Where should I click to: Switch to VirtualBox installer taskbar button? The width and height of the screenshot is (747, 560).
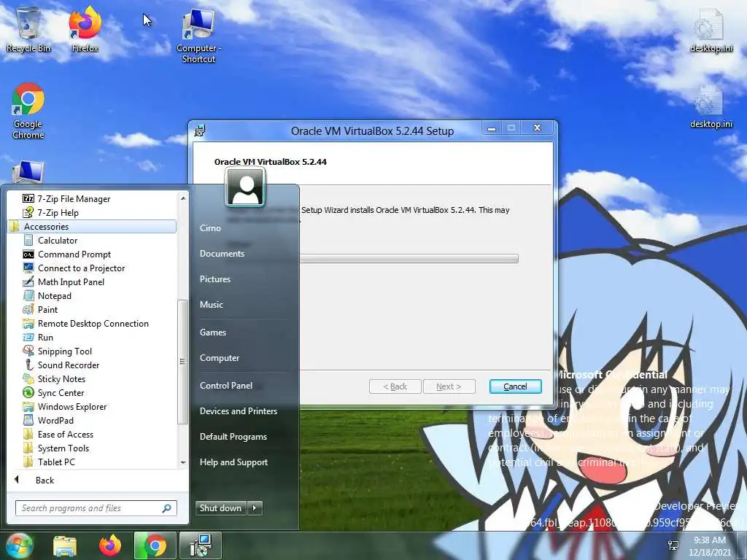(201, 545)
